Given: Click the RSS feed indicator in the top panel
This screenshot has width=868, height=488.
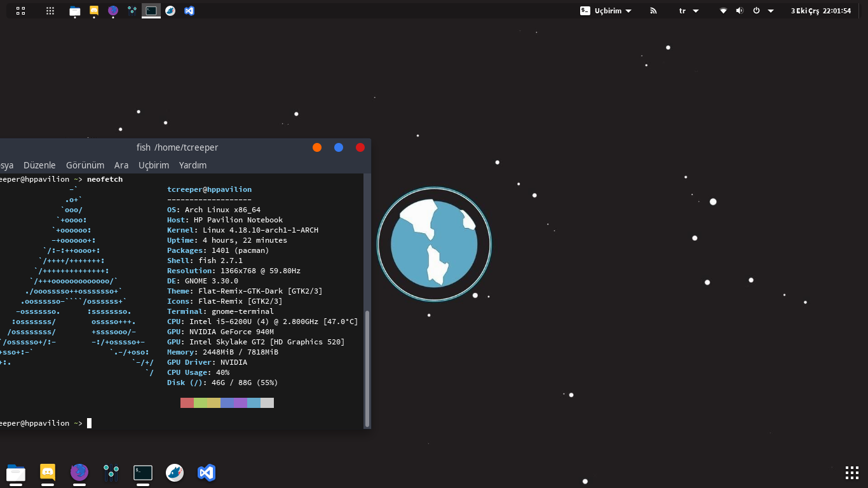Looking at the screenshot, I should click(x=653, y=11).
